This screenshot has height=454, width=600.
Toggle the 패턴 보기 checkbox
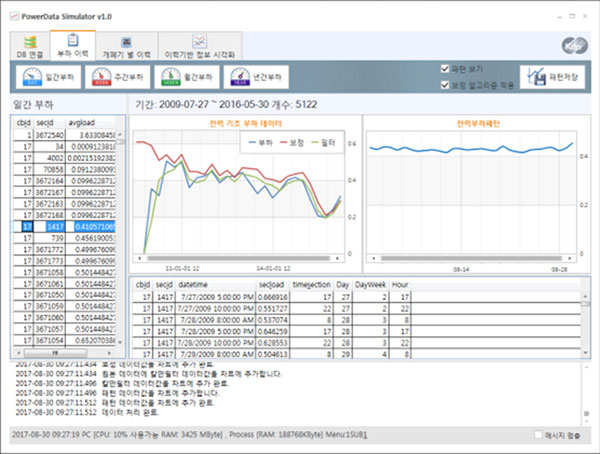pos(447,69)
